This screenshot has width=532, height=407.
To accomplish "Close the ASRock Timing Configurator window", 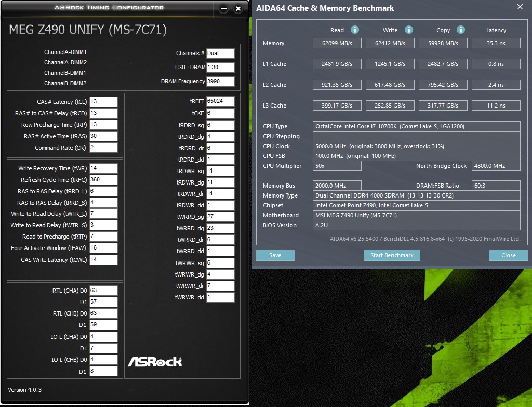I will (238, 9).
